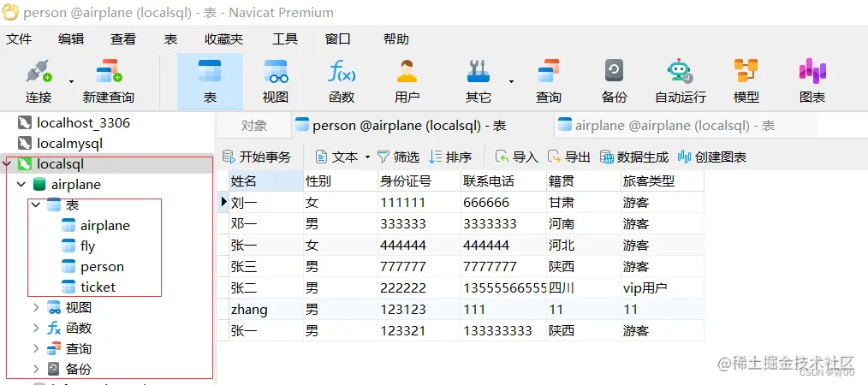Click the 导入 import button
The height and width of the screenshot is (385, 868).
coord(516,157)
